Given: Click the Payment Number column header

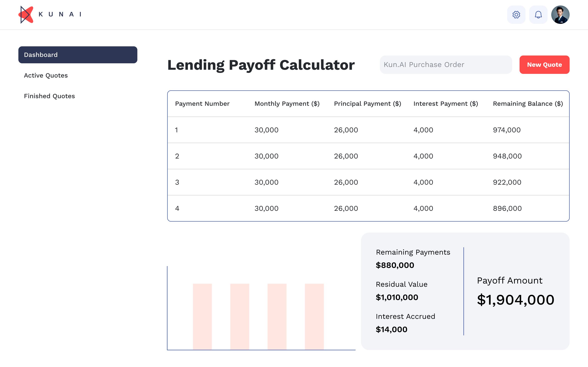Looking at the screenshot, I should (x=202, y=103).
